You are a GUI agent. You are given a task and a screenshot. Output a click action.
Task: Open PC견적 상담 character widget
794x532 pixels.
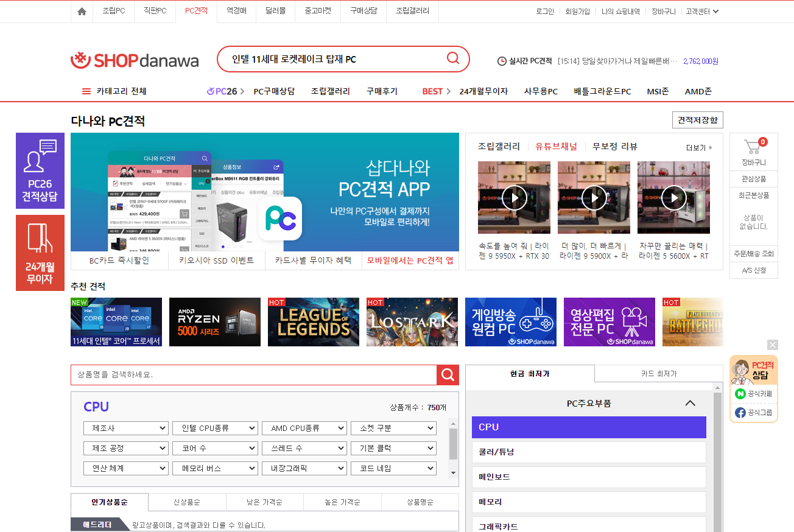click(754, 369)
